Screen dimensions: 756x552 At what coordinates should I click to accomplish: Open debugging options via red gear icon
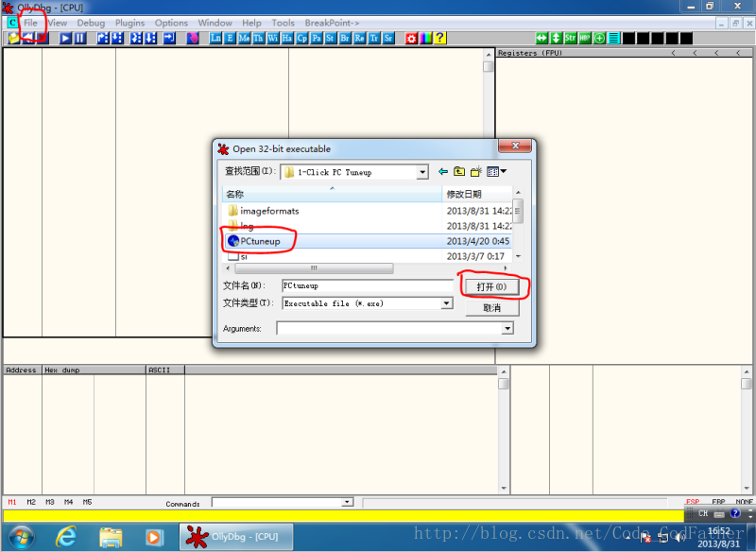tap(411, 38)
